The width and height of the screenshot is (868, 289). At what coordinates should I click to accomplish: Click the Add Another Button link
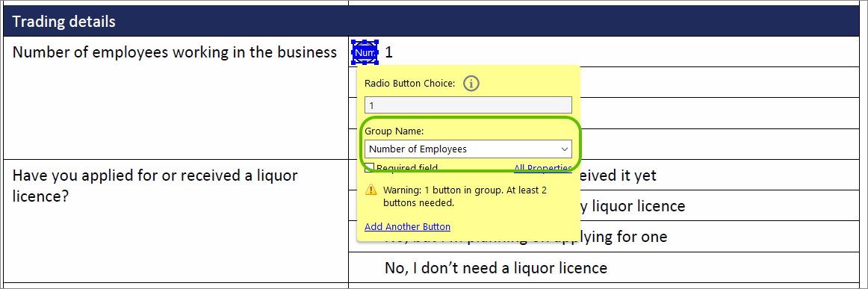(407, 226)
